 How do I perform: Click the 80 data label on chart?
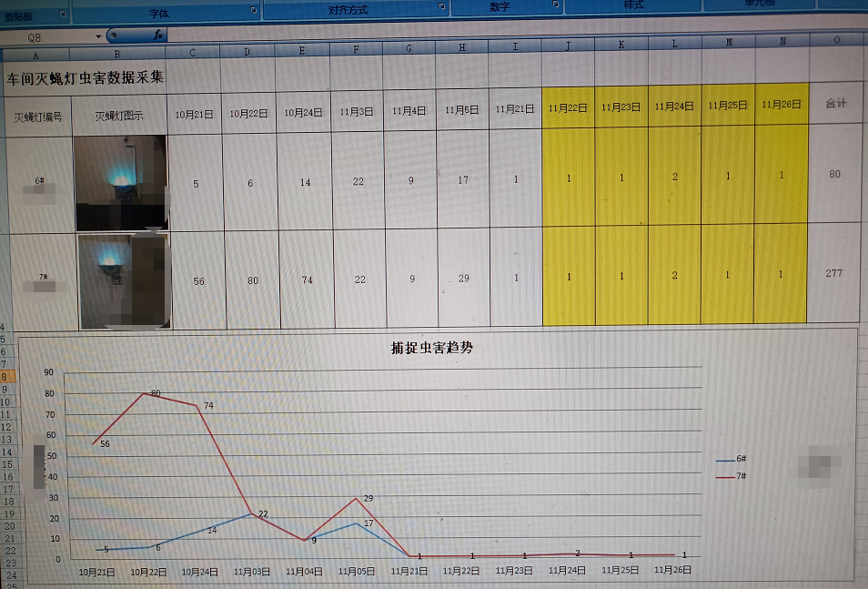point(156,393)
